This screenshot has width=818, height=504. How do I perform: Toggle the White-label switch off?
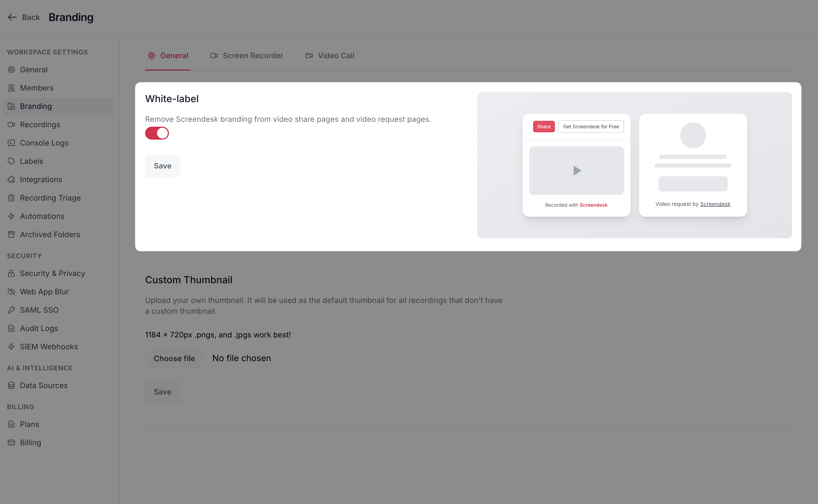pyautogui.click(x=157, y=133)
